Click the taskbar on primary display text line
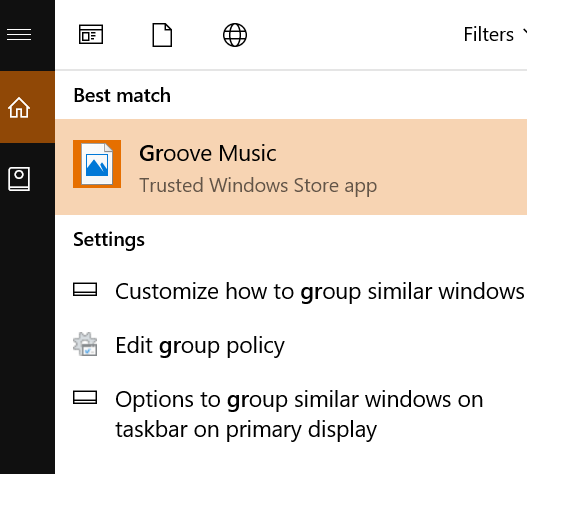This screenshot has width=576, height=528. pyautogui.click(x=246, y=430)
